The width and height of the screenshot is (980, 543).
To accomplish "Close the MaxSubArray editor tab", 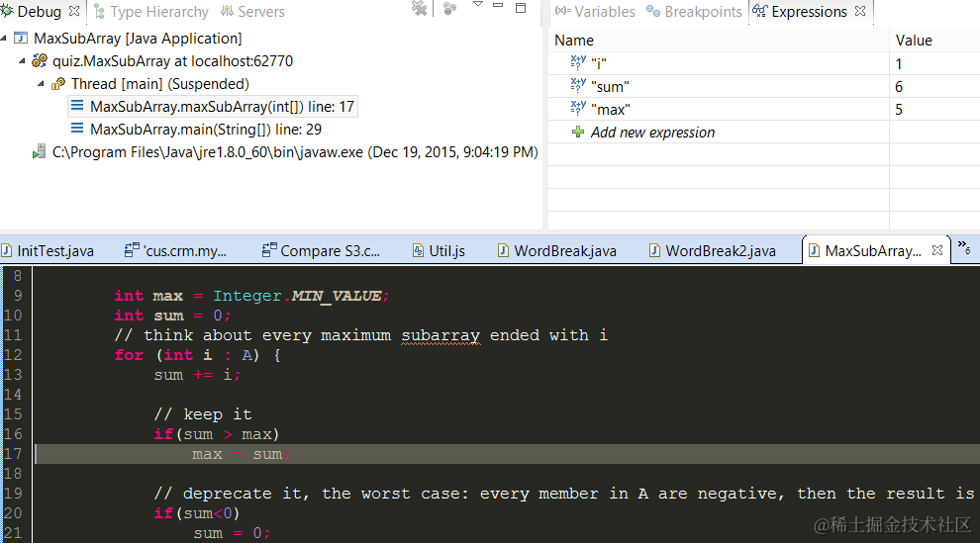I will 936,250.
